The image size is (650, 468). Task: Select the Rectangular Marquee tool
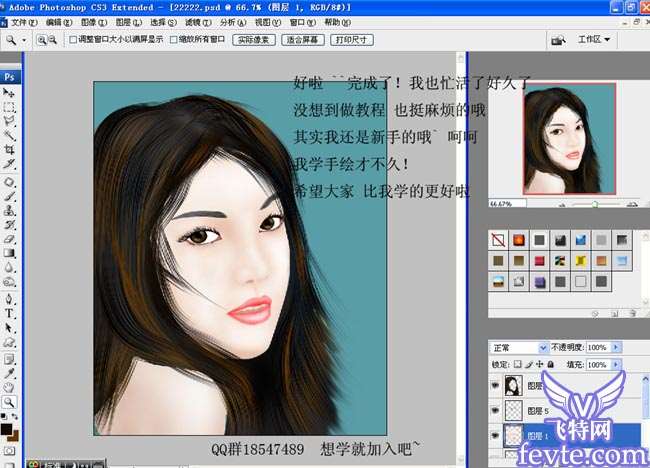[9, 107]
